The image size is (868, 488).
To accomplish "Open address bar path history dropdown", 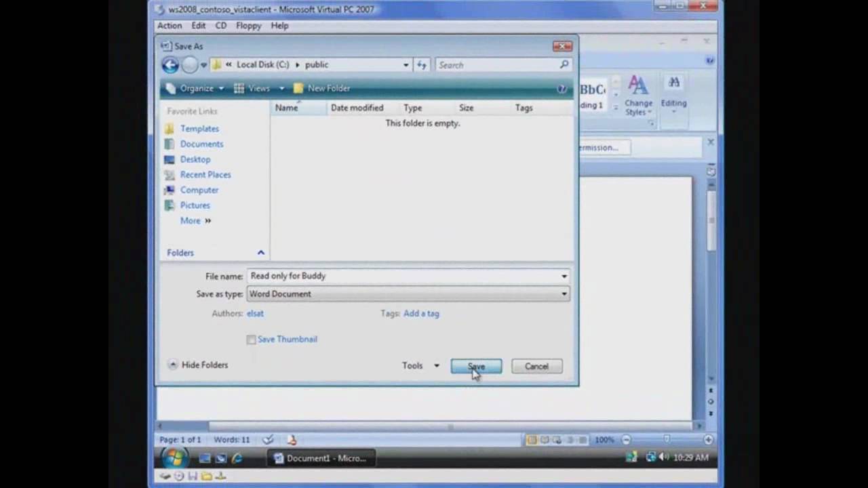I will point(406,65).
